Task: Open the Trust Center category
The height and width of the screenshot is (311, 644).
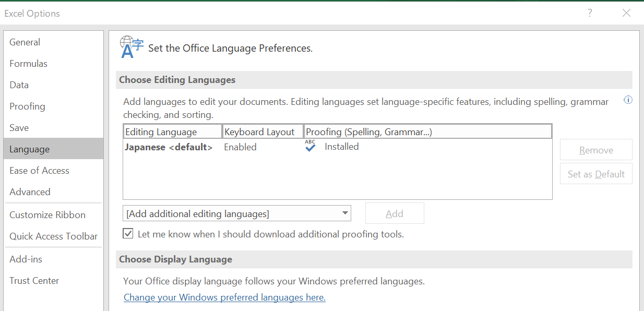Action: (34, 281)
